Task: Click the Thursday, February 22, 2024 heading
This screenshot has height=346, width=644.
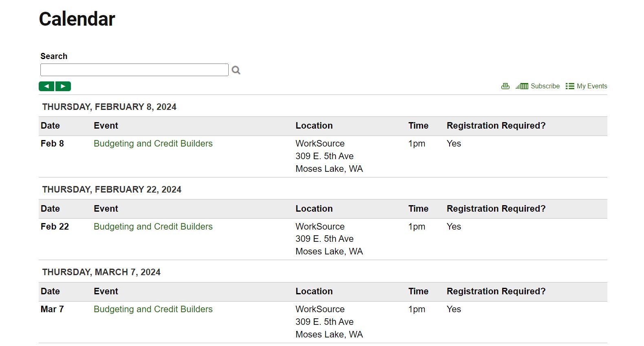Action: pyautogui.click(x=112, y=189)
